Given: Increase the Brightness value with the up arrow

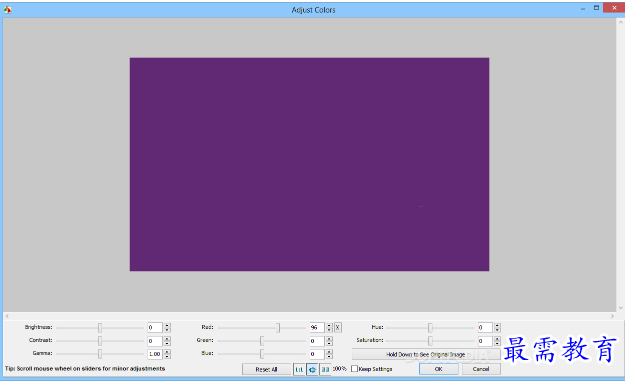Looking at the screenshot, I should (x=167, y=325).
